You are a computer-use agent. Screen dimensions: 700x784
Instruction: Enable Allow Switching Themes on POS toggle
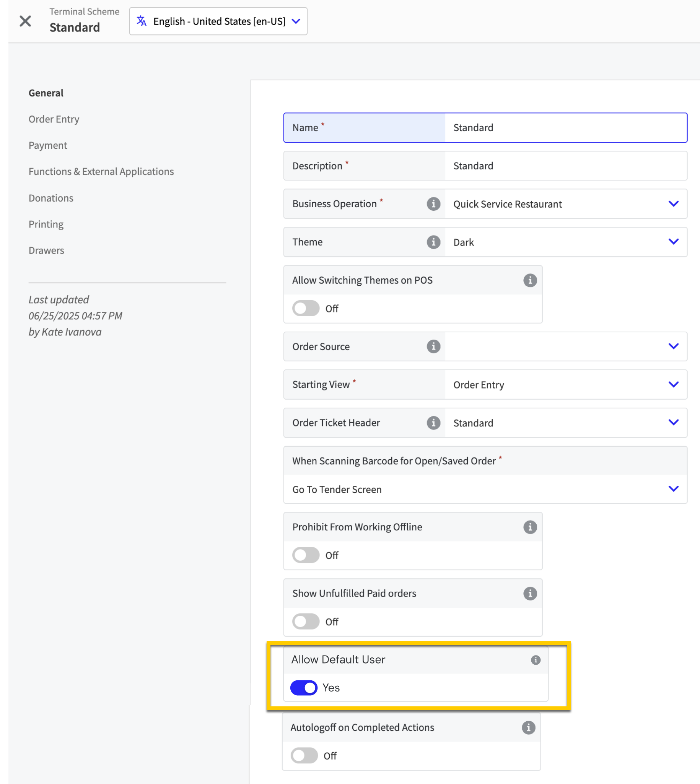[x=305, y=308]
